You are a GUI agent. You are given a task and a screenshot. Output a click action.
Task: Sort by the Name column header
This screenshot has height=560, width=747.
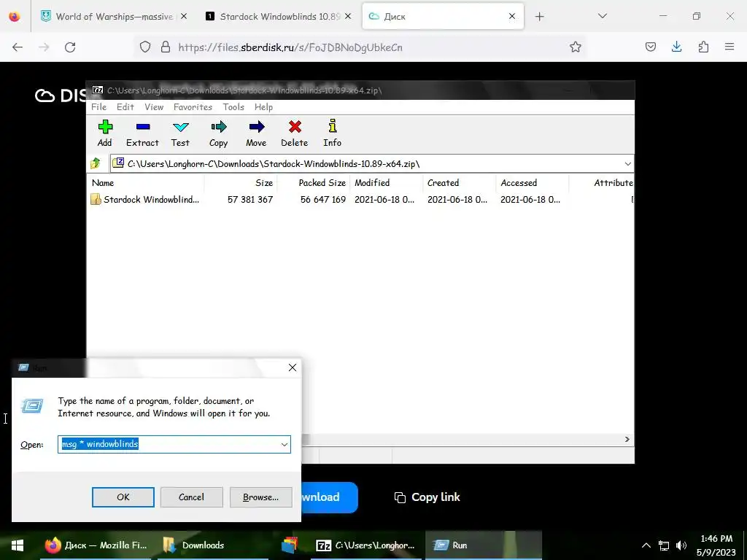click(145, 183)
